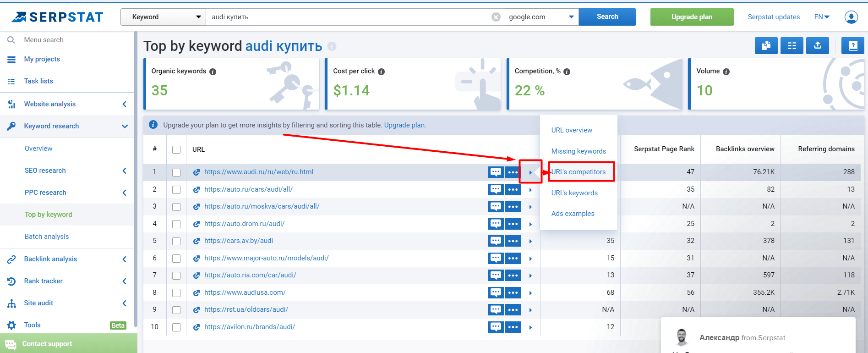Open the column settings icon button
Screen dimensions: 868x353
792,46
